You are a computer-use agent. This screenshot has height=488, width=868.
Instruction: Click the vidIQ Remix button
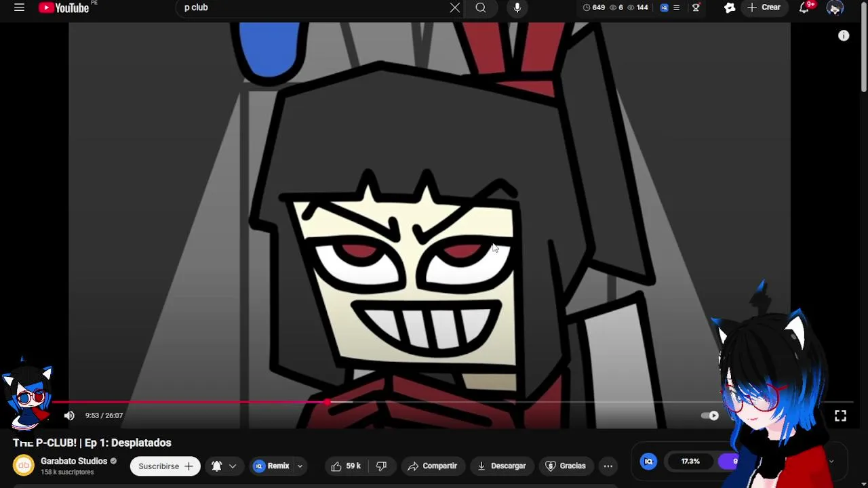point(272,466)
